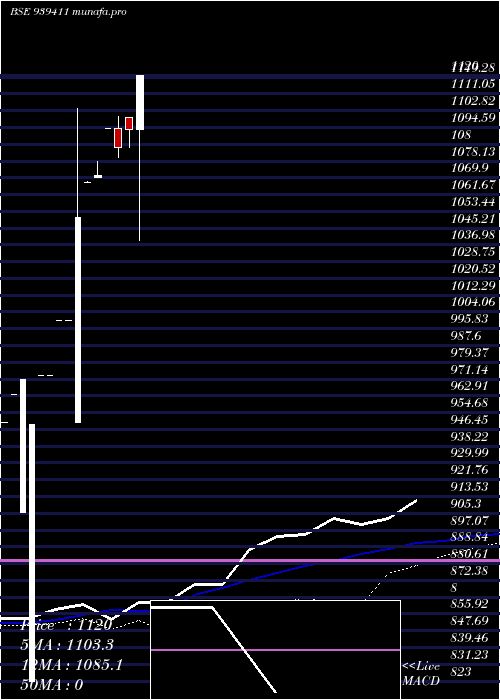Choose the 979.37 price level
The width and height of the screenshot is (500, 700).
click(x=470, y=353)
